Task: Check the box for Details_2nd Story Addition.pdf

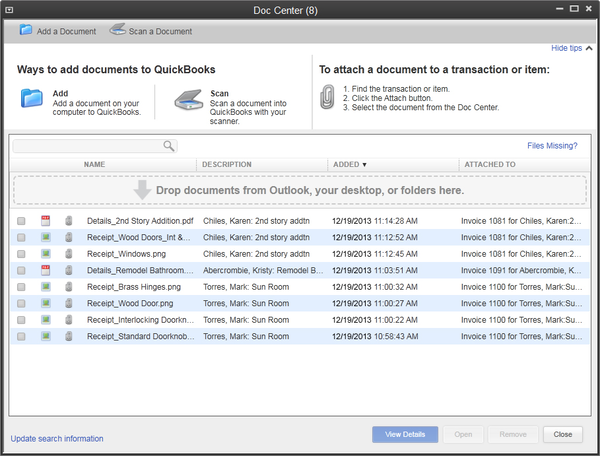Action: pyautogui.click(x=21, y=221)
